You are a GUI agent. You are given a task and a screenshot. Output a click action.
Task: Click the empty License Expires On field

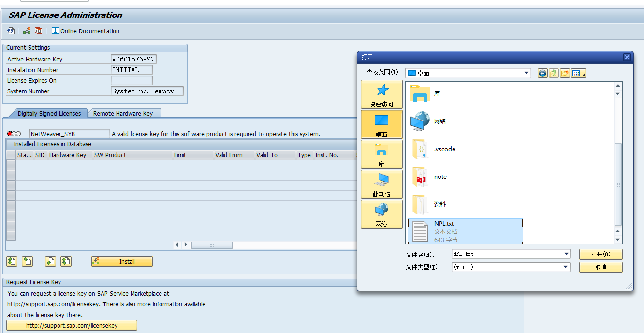(132, 80)
